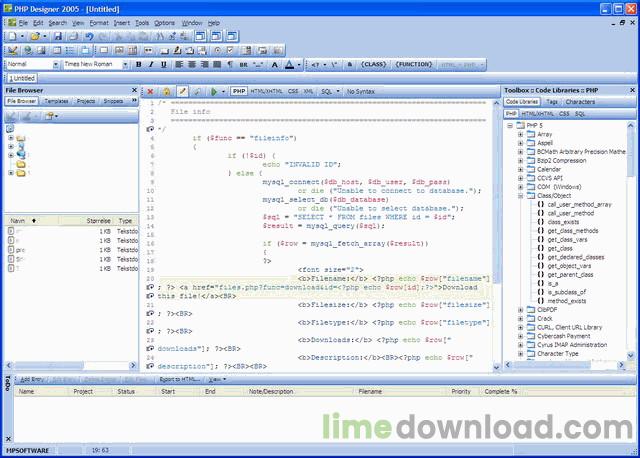
Task: Click Add Entry in the ToDo panel
Action: (31, 380)
